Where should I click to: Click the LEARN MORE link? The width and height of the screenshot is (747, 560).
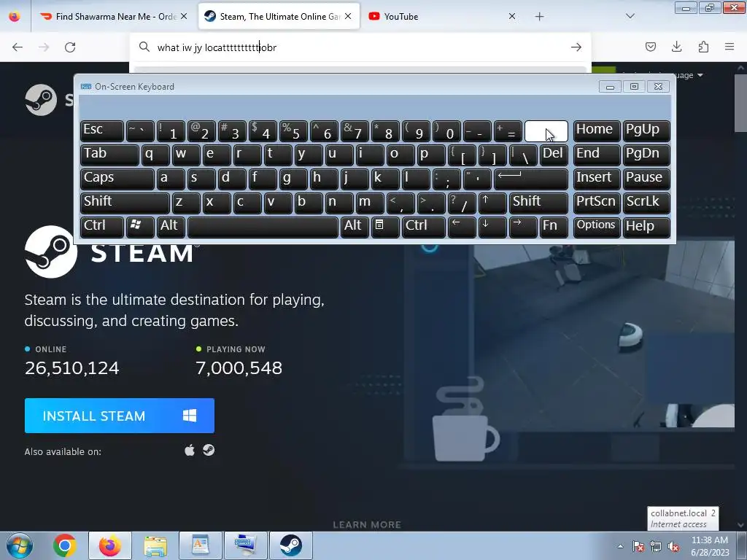tap(367, 525)
